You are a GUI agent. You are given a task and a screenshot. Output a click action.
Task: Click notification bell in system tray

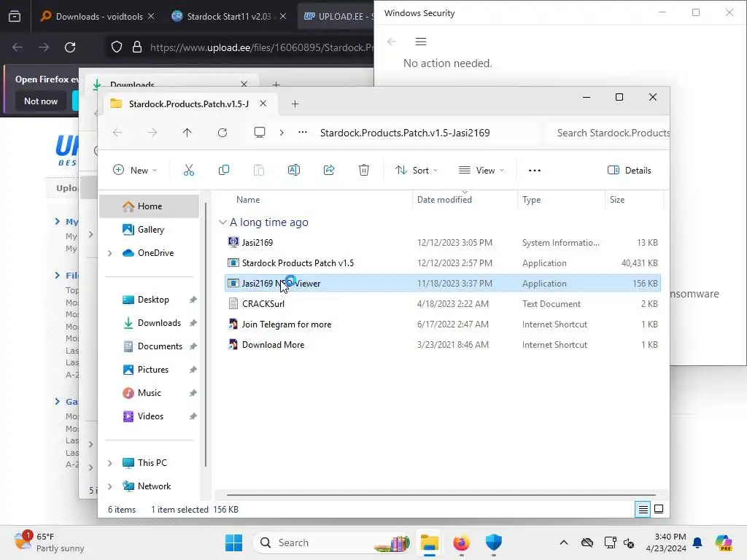(x=697, y=542)
